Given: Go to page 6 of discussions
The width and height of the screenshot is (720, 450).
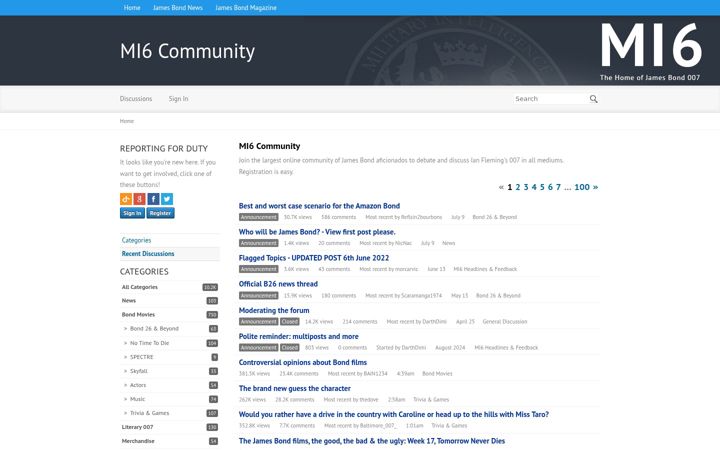Looking at the screenshot, I should (x=550, y=187).
